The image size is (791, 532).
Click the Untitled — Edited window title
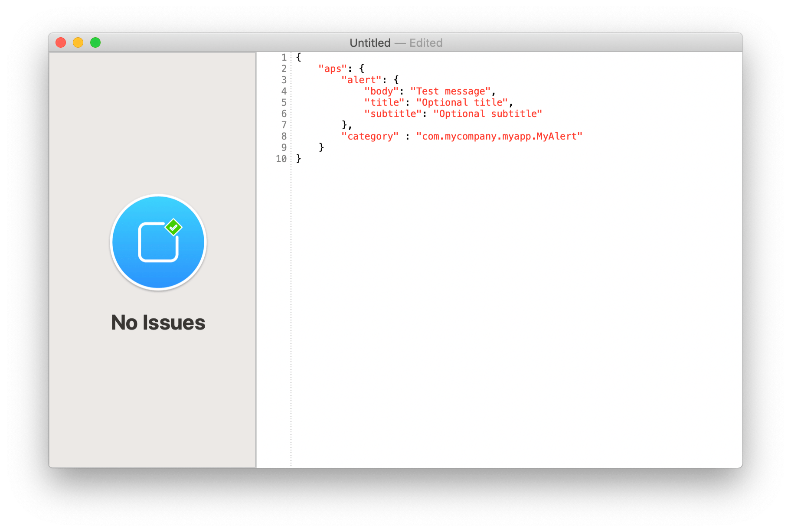coord(396,42)
